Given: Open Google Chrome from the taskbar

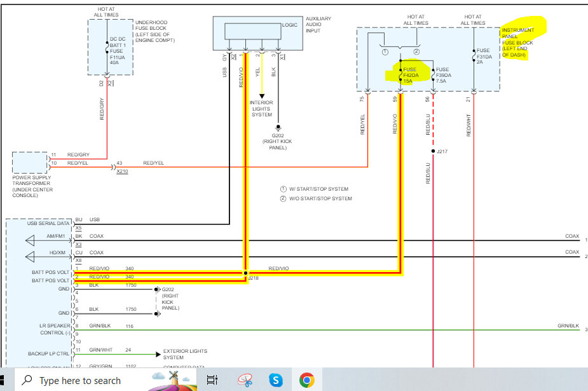Looking at the screenshot, I should 306,380.
